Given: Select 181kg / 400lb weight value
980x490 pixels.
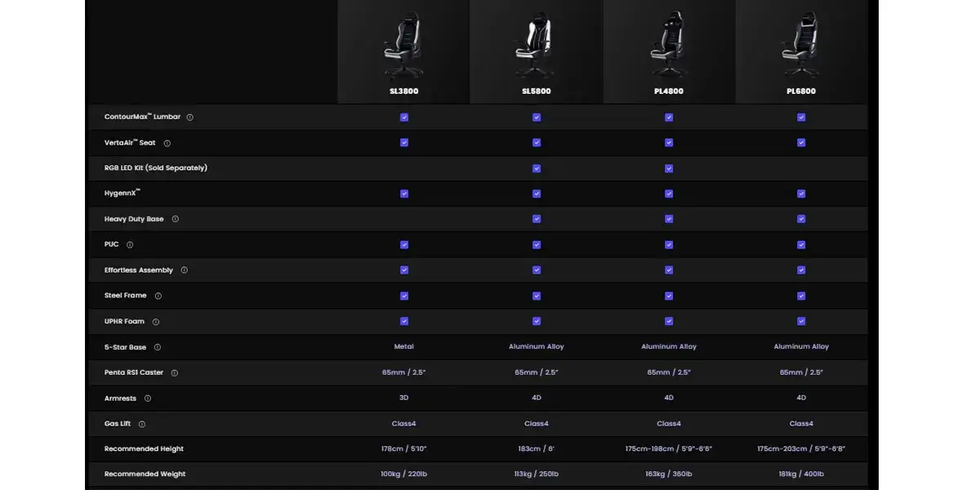Looking at the screenshot, I should (x=801, y=474).
